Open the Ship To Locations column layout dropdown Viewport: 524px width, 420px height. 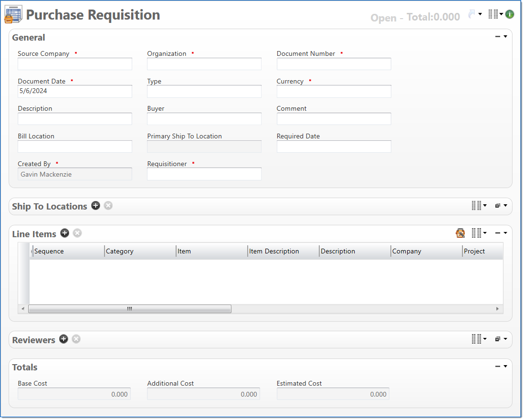click(x=479, y=206)
